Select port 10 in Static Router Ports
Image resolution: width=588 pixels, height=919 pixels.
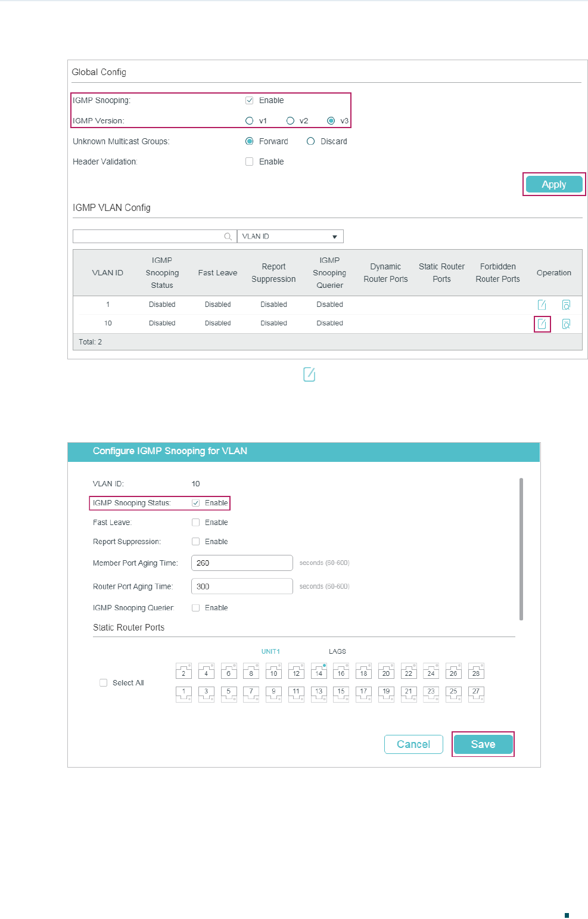273,671
